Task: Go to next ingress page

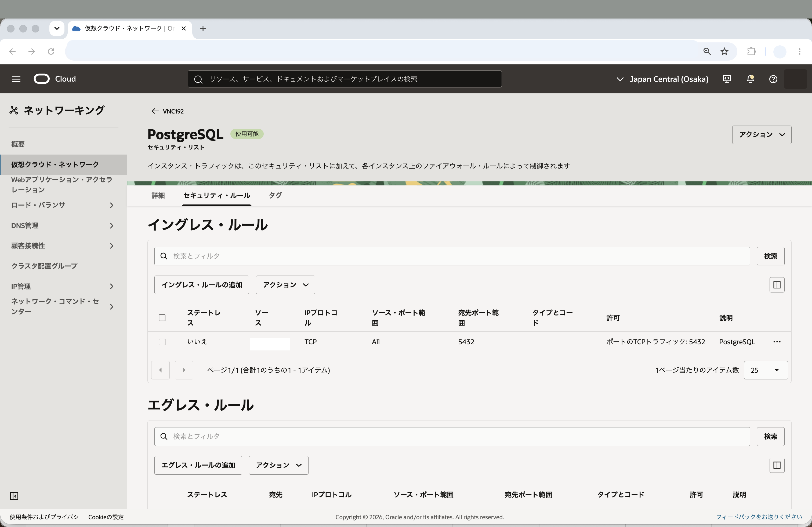Action: click(x=184, y=370)
